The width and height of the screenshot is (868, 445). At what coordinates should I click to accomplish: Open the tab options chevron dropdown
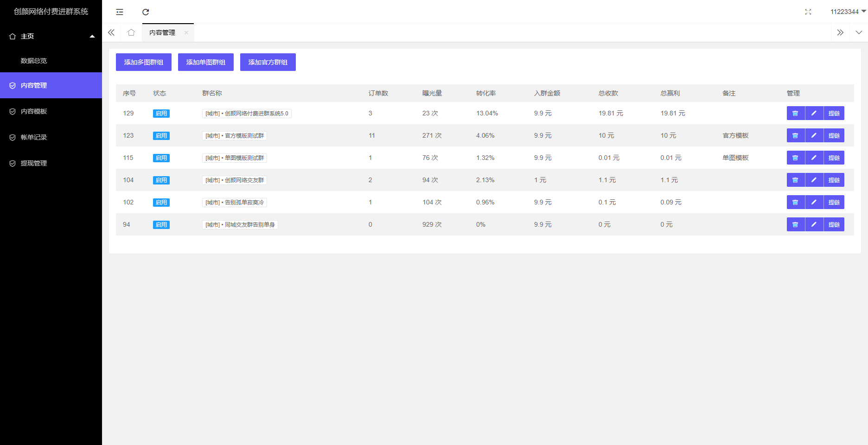pos(859,32)
